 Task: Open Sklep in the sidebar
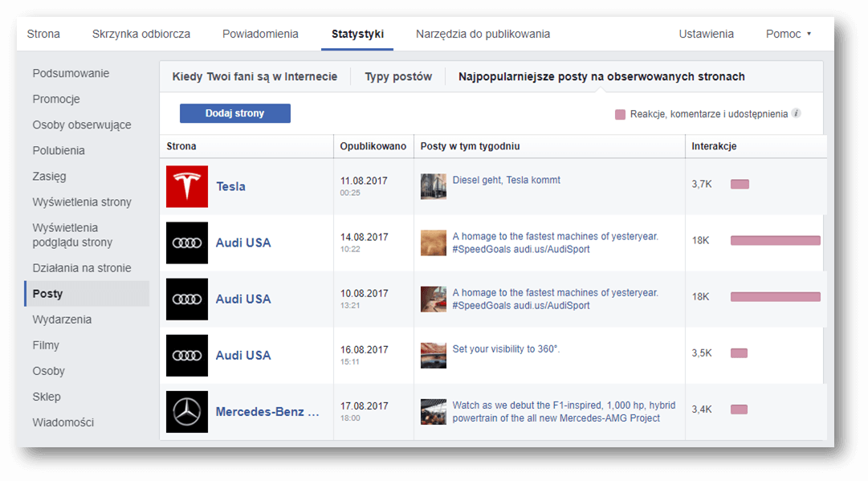[47, 397]
